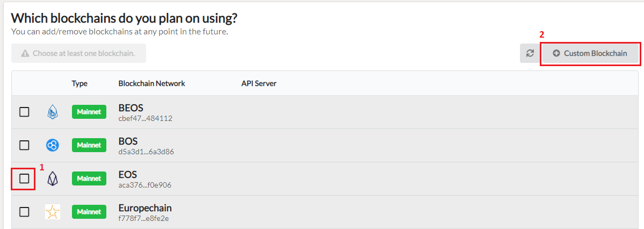Click the Choose at least one blockchain button
This screenshot has height=229, width=644.
[78, 53]
